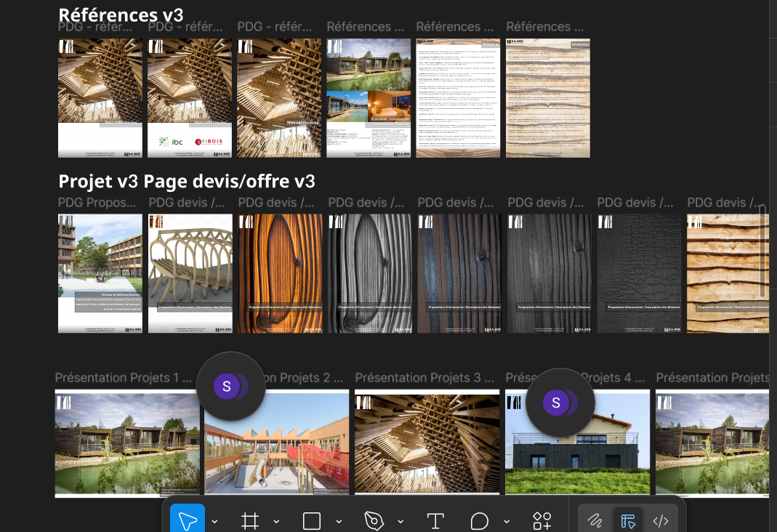Select the Text tool

pyautogui.click(x=435, y=520)
